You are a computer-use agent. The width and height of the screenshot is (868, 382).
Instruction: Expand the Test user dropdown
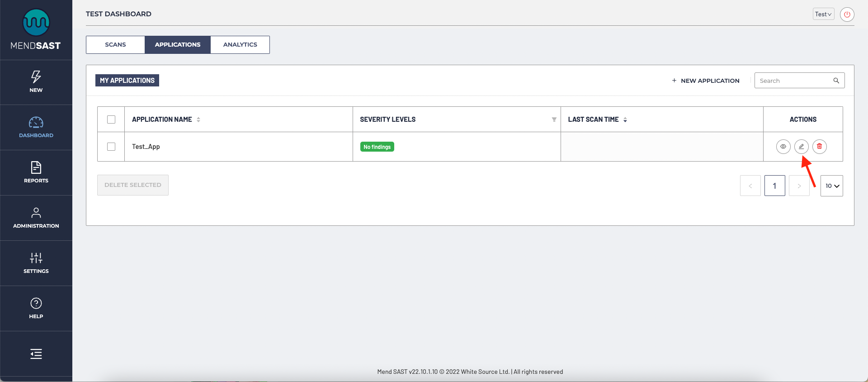(823, 14)
